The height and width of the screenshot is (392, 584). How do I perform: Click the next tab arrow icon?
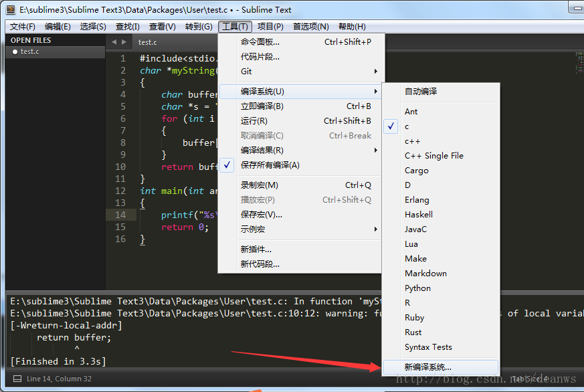[124, 42]
